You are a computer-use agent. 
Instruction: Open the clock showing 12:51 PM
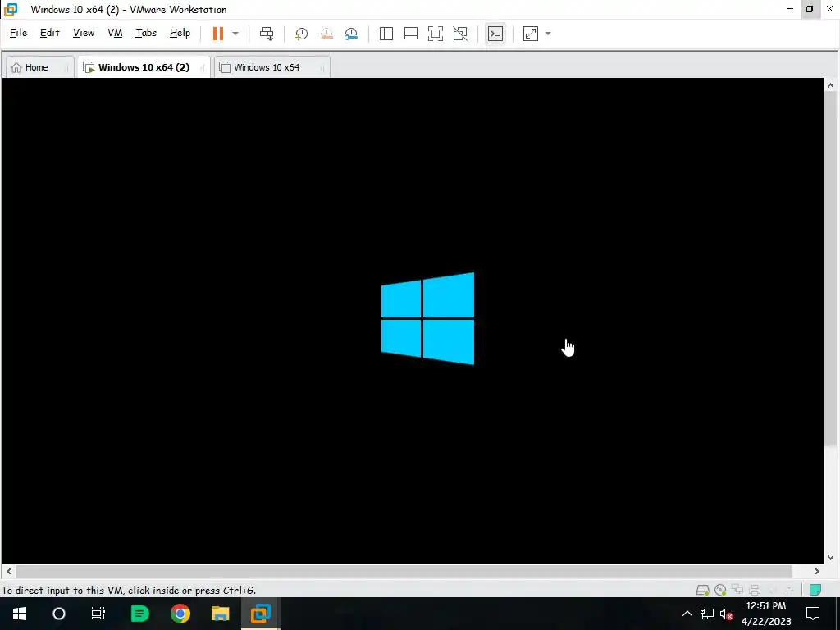coord(766,614)
